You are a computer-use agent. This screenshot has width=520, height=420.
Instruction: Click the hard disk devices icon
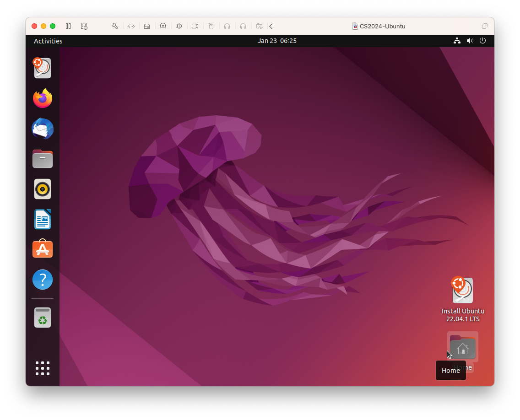tap(147, 26)
